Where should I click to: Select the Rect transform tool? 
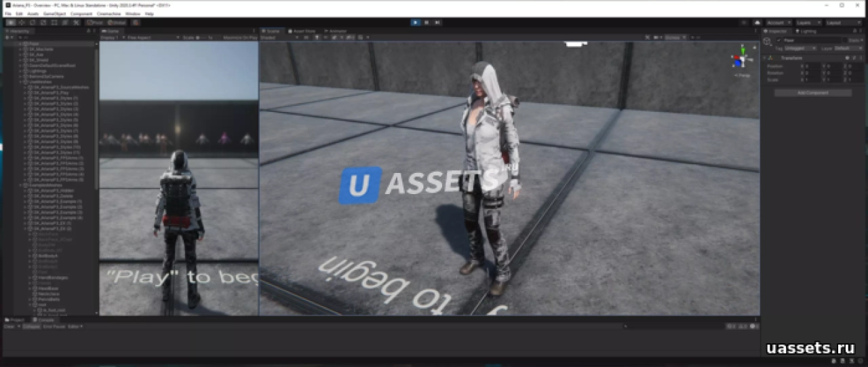[54, 22]
